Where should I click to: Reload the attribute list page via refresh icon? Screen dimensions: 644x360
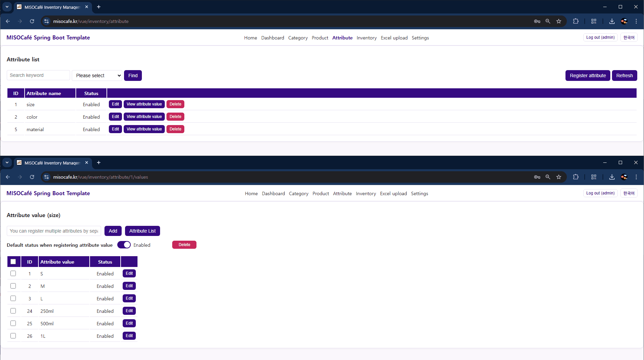(32, 21)
